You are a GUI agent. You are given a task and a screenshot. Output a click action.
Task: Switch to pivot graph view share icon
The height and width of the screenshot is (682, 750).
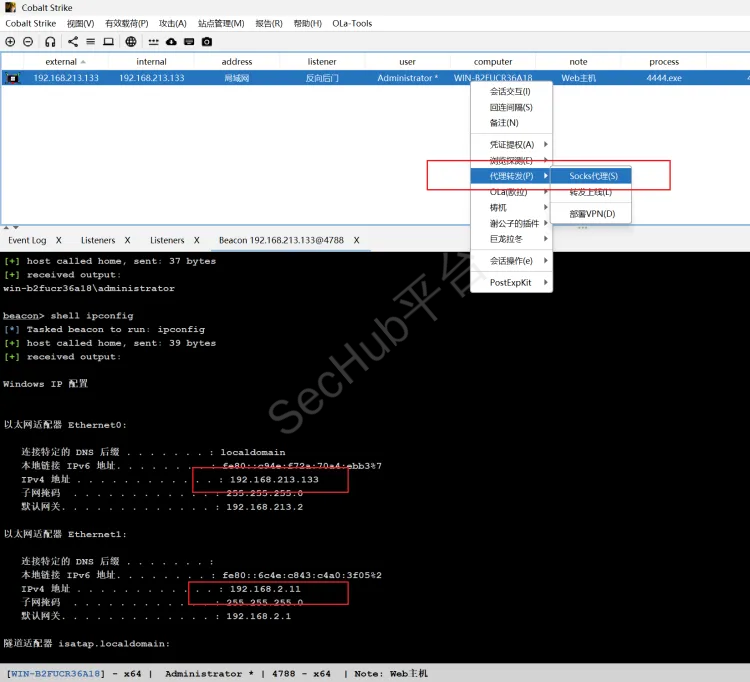(x=73, y=42)
